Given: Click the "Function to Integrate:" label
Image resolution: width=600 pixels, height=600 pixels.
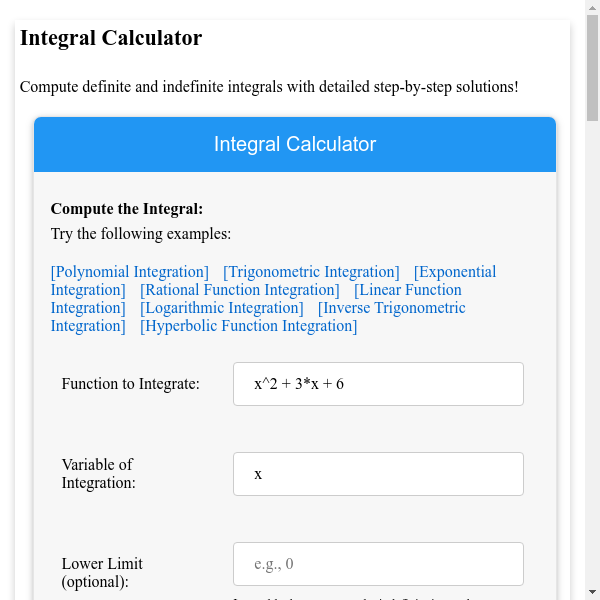Looking at the screenshot, I should coord(131,384).
